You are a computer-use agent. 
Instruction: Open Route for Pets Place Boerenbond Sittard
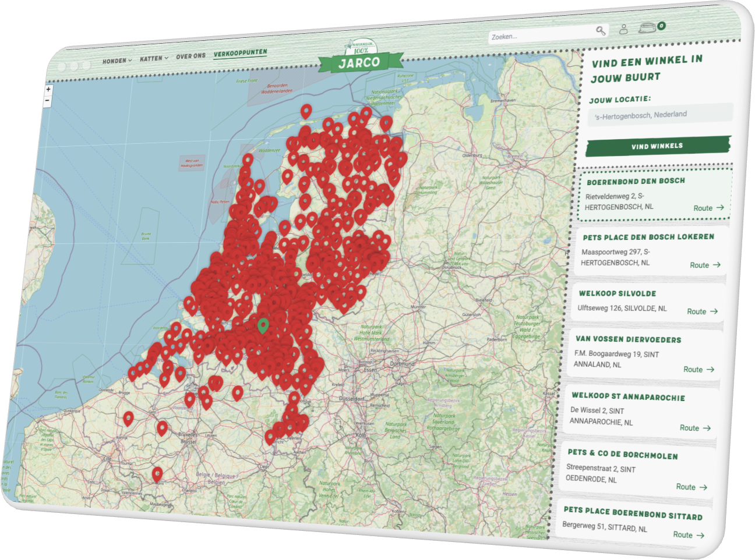click(689, 534)
